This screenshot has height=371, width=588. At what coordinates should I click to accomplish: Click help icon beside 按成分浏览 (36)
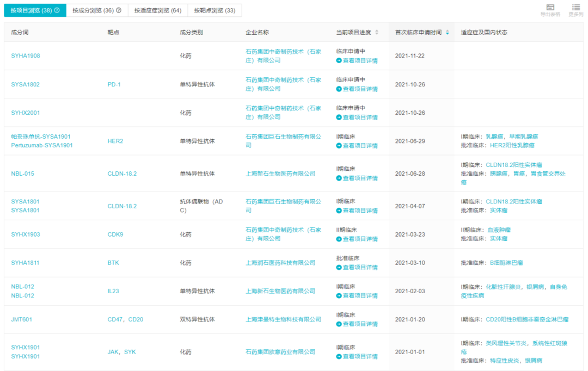119,10
